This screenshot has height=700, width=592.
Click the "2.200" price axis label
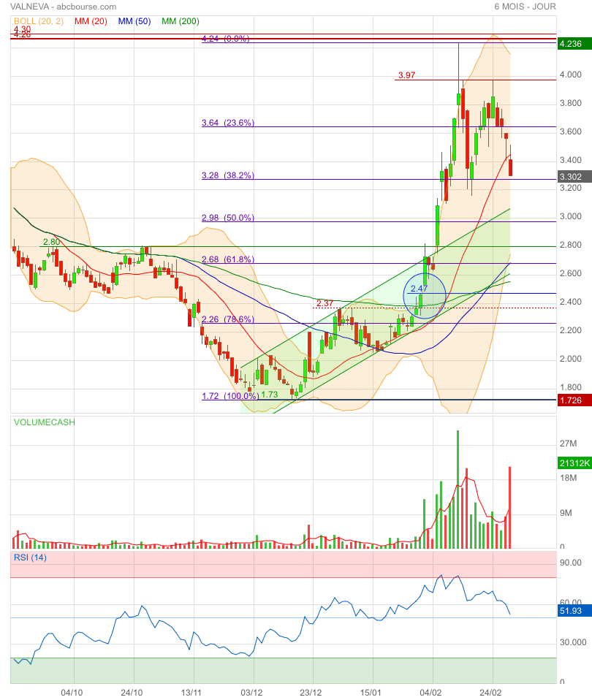coord(571,330)
